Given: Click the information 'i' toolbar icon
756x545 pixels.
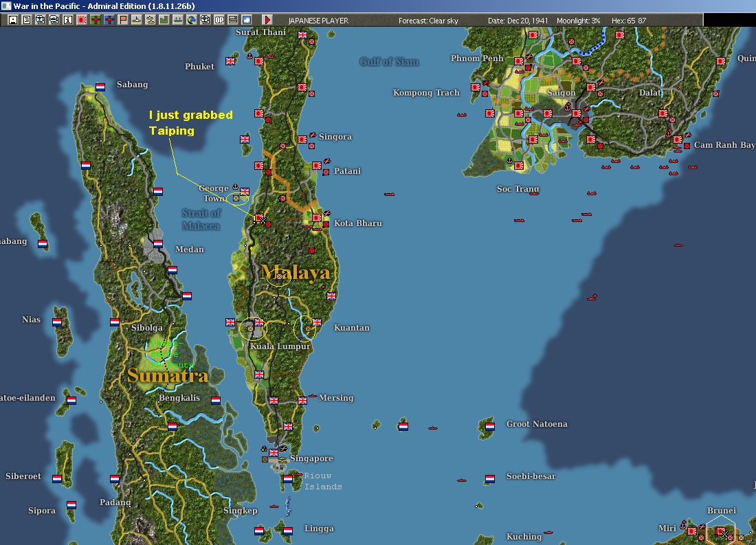Looking at the screenshot, I should tap(68, 20).
